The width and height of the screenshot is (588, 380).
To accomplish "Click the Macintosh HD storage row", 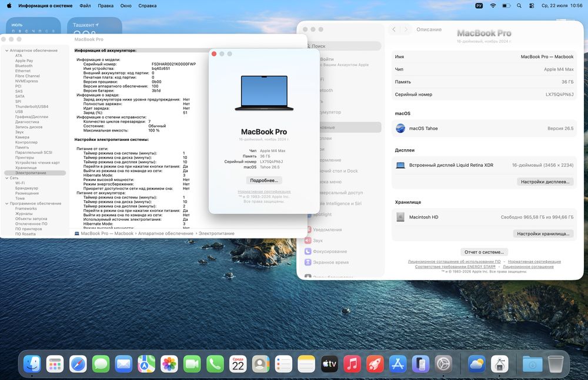I will pos(484,217).
